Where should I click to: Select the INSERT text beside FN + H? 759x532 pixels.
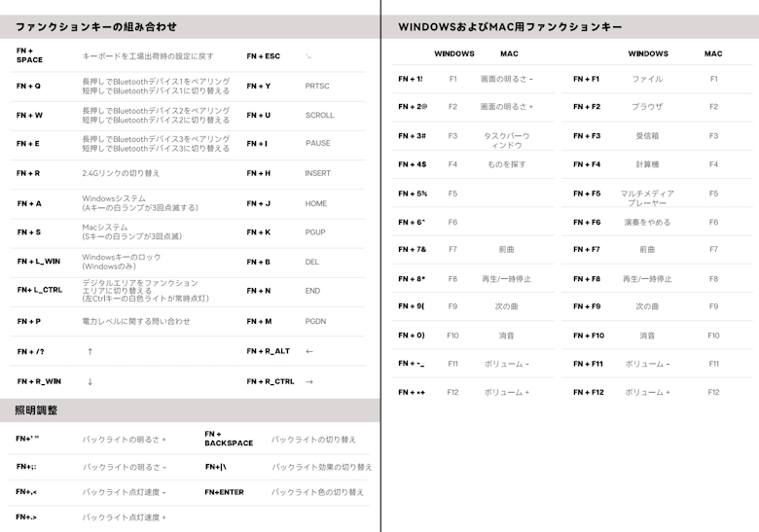click(x=317, y=173)
